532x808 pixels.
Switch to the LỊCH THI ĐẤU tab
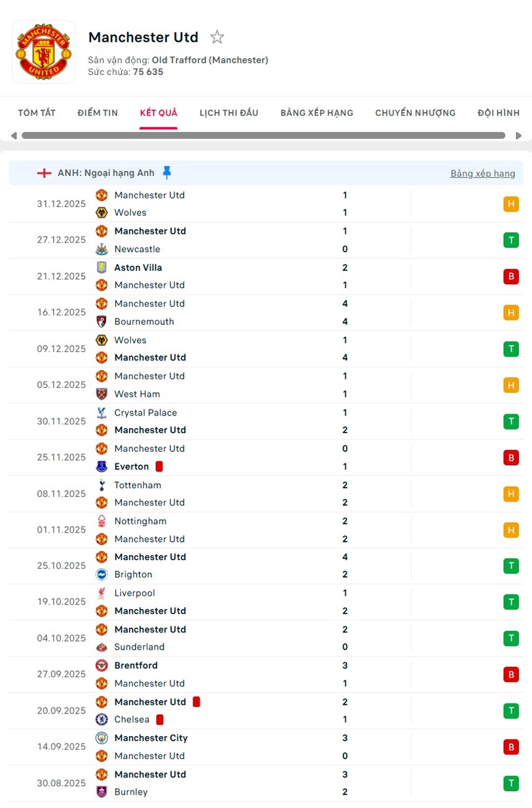pyautogui.click(x=228, y=113)
